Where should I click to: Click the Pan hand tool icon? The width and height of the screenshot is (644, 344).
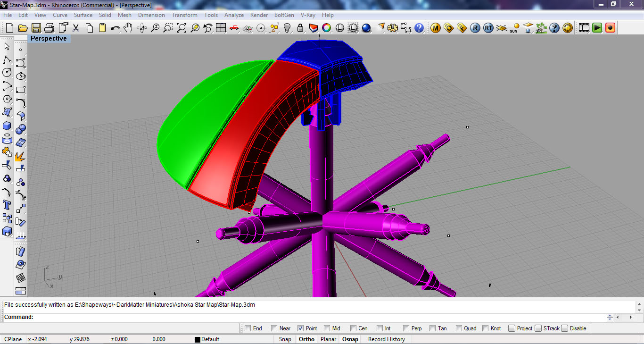[x=128, y=28]
